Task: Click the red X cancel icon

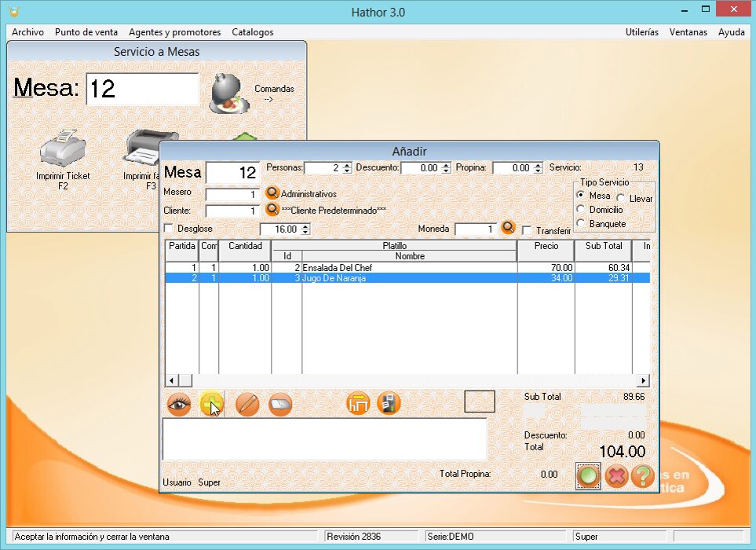Action: (616, 476)
